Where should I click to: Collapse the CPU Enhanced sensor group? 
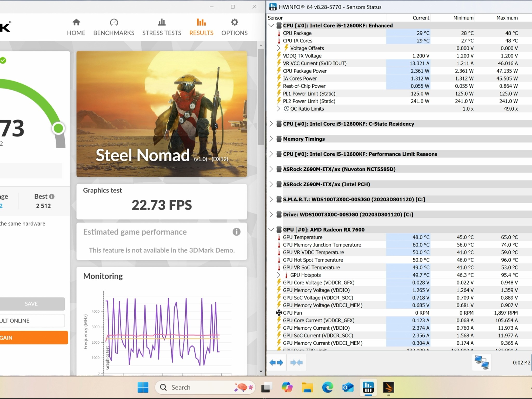click(271, 25)
